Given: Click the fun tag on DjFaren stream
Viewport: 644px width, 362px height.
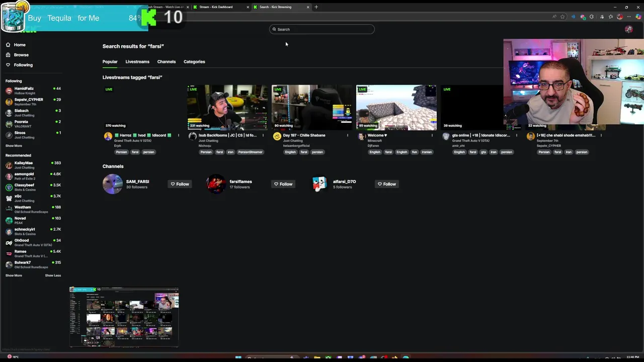Looking at the screenshot, I should 415,152.
